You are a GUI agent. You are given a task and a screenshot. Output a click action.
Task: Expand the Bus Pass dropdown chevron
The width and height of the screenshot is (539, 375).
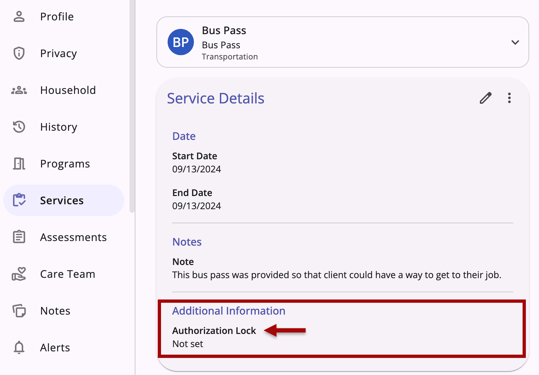point(515,42)
